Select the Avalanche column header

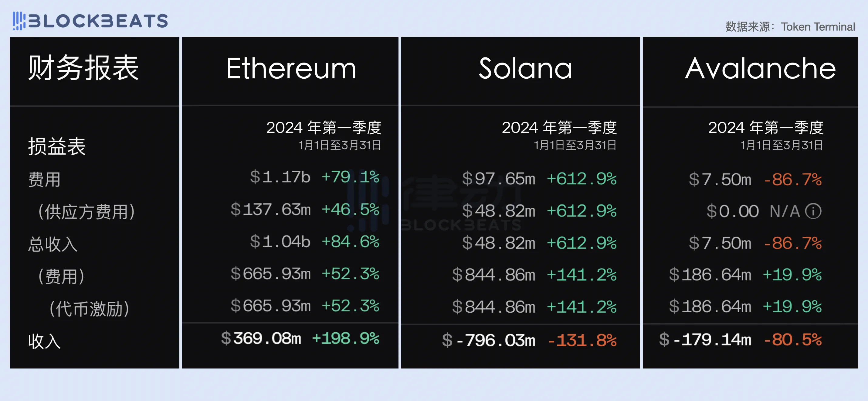[x=760, y=69]
